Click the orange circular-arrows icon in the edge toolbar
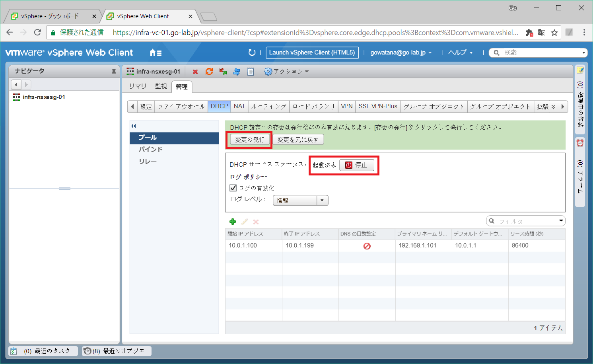This screenshot has height=364, width=593. point(209,72)
